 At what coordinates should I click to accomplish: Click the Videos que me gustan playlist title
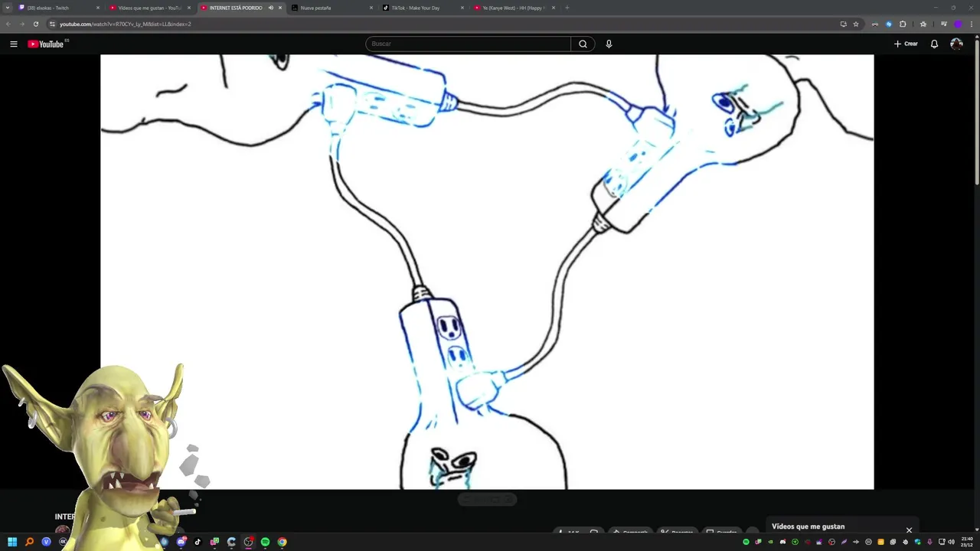pyautogui.click(x=808, y=527)
